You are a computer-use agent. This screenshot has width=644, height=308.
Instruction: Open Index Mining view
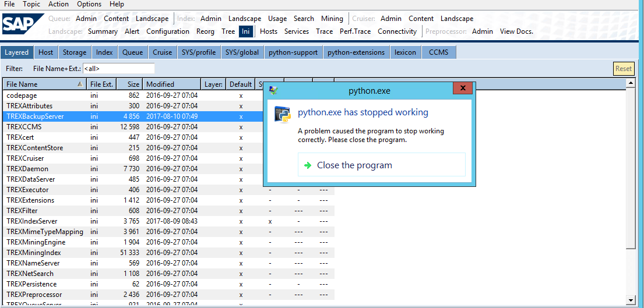click(x=332, y=19)
